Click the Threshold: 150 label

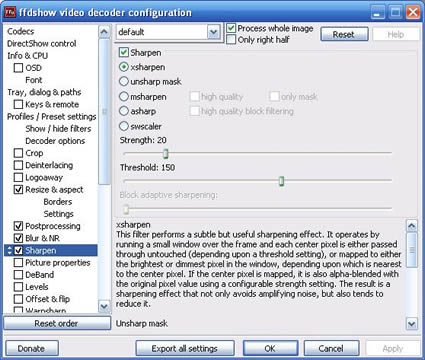[x=147, y=167]
